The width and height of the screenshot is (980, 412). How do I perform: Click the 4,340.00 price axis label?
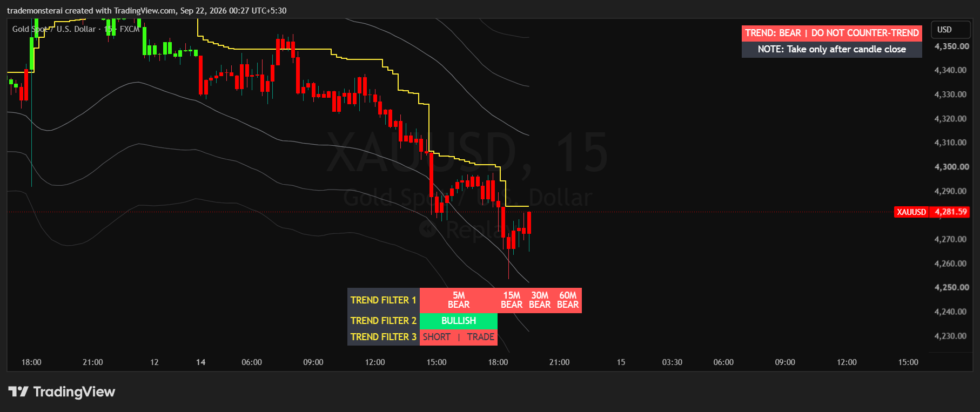tap(951, 70)
